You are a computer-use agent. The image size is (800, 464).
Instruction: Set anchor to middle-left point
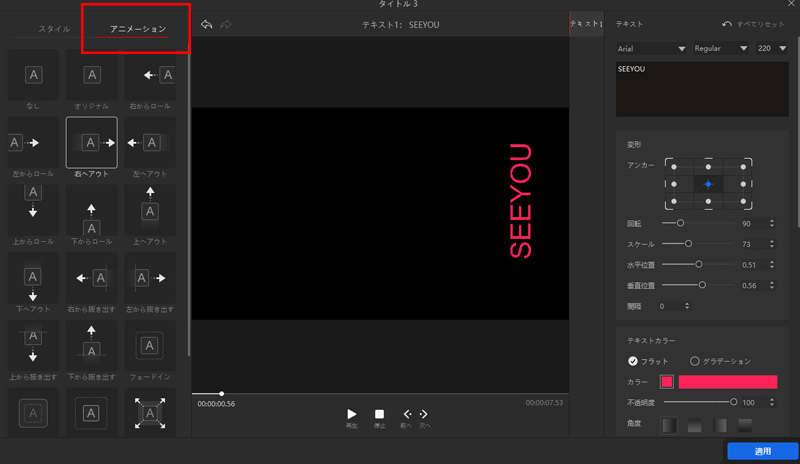pos(674,184)
